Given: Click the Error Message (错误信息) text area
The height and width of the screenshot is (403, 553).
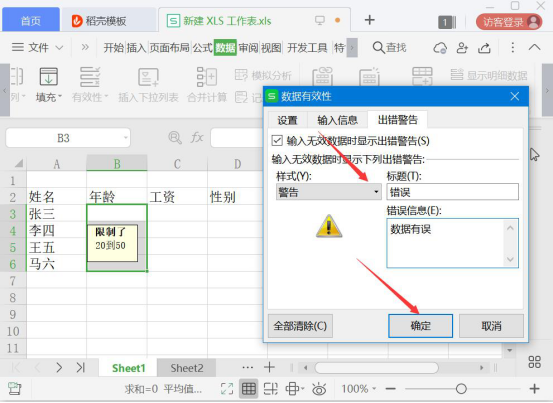Looking at the screenshot, I should click(x=452, y=243).
